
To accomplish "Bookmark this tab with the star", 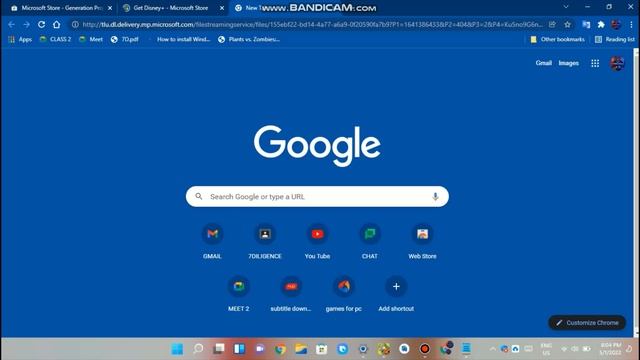I will click(x=567, y=24).
